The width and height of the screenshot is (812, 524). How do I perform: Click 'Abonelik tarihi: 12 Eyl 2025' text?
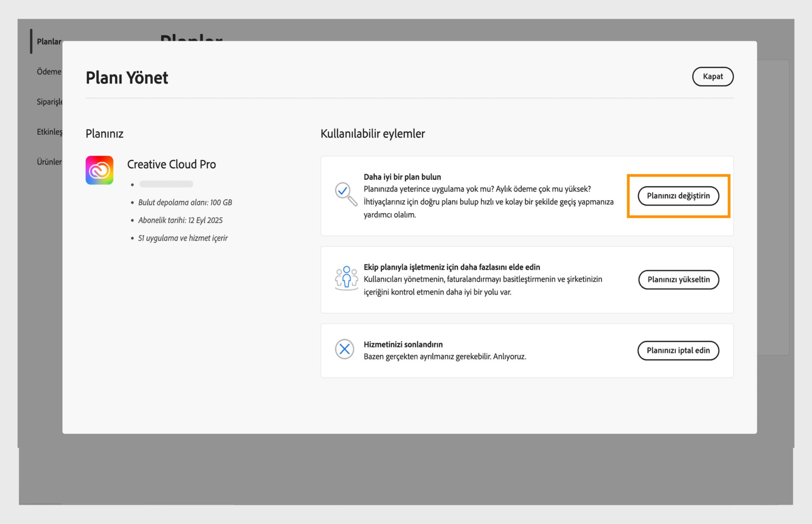click(180, 220)
